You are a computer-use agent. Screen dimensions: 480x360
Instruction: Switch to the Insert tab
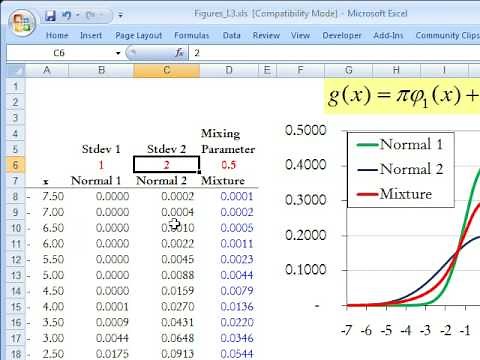point(91,35)
